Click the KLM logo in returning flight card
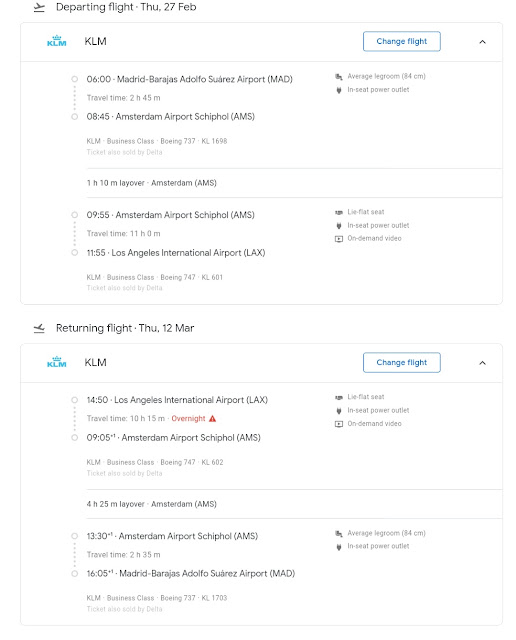 56,362
